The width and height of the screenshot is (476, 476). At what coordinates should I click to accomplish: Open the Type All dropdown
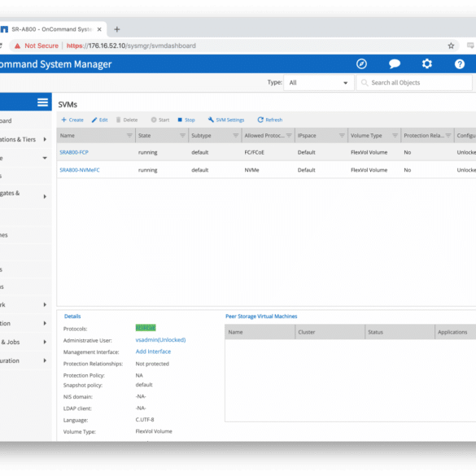(318, 82)
